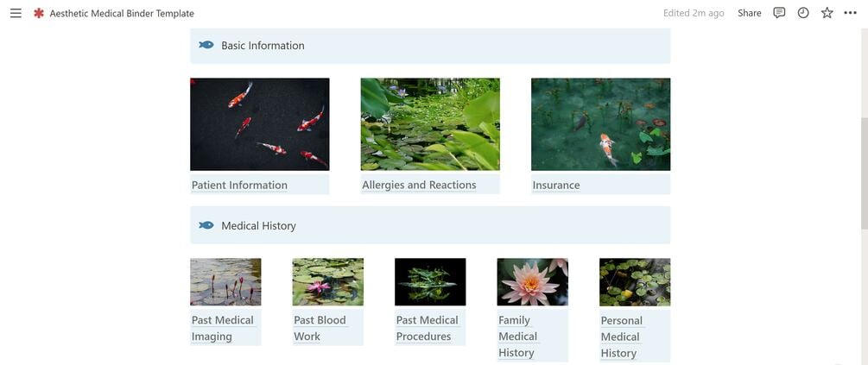View page history via clock icon
This screenshot has height=365, width=868.
[802, 13]
